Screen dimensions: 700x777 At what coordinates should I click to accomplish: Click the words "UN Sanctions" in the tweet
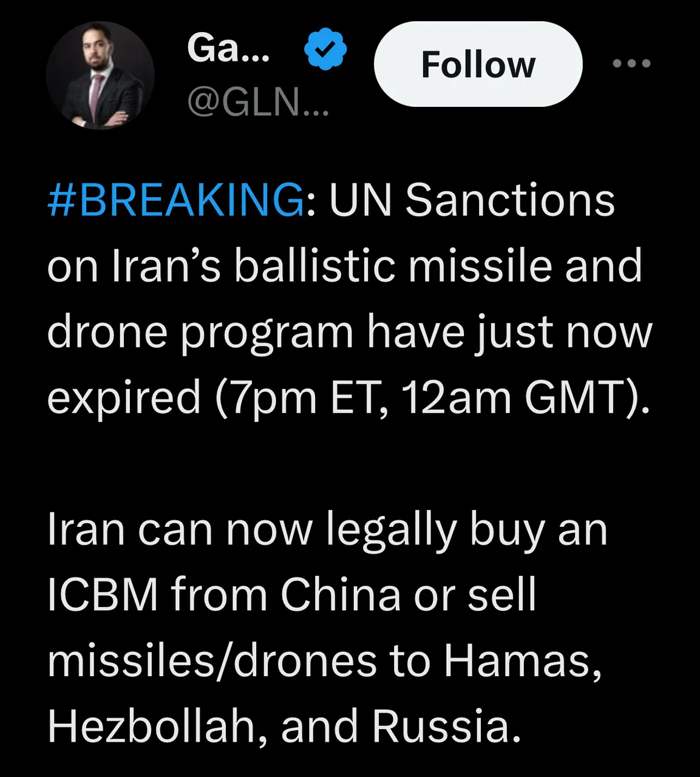tap(472, 200)
